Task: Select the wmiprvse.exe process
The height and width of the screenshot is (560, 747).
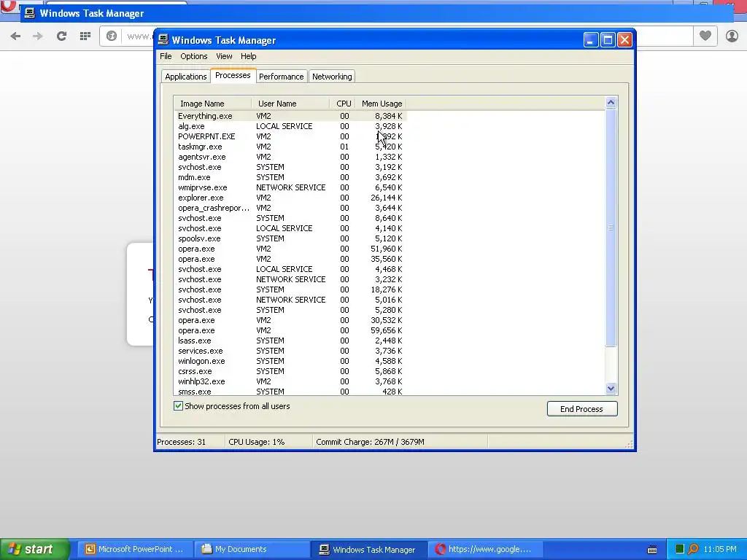Action: (x=290, y=187)
